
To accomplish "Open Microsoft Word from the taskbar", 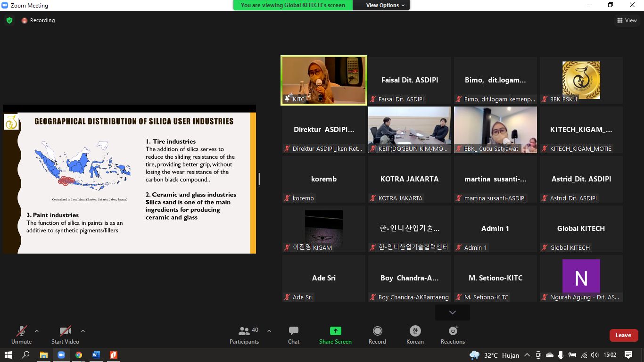I will (x=96, y=355).
